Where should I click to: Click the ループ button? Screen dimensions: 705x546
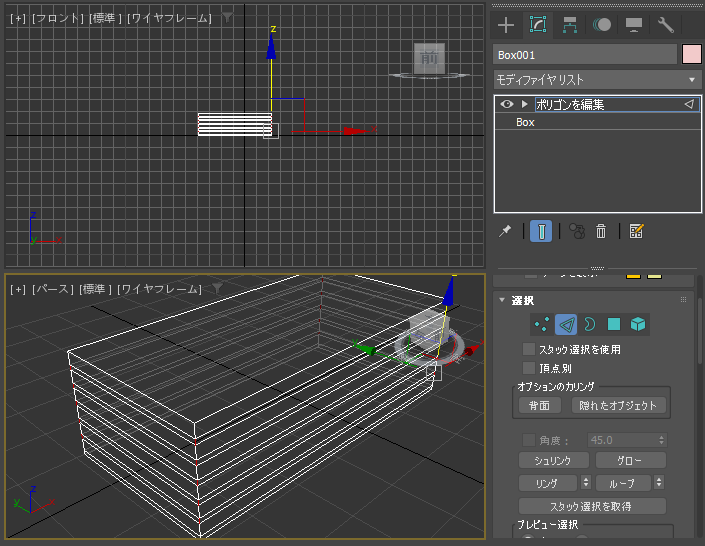[623, 483]
